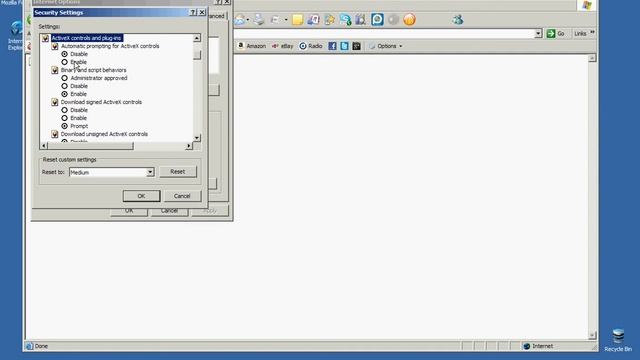Click the Print icon in browser toolbar
The width and height of the screenshot is (640, 360).
point(259,19)
